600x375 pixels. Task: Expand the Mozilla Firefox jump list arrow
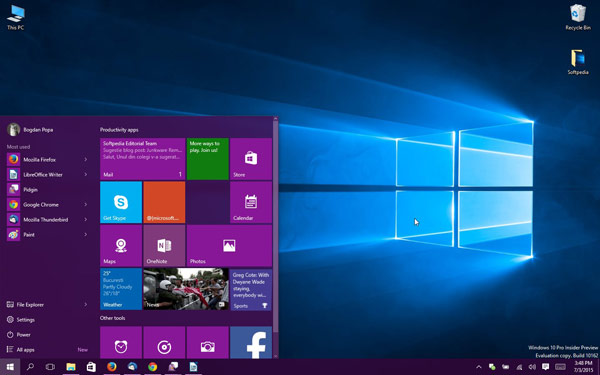point(86,159)
